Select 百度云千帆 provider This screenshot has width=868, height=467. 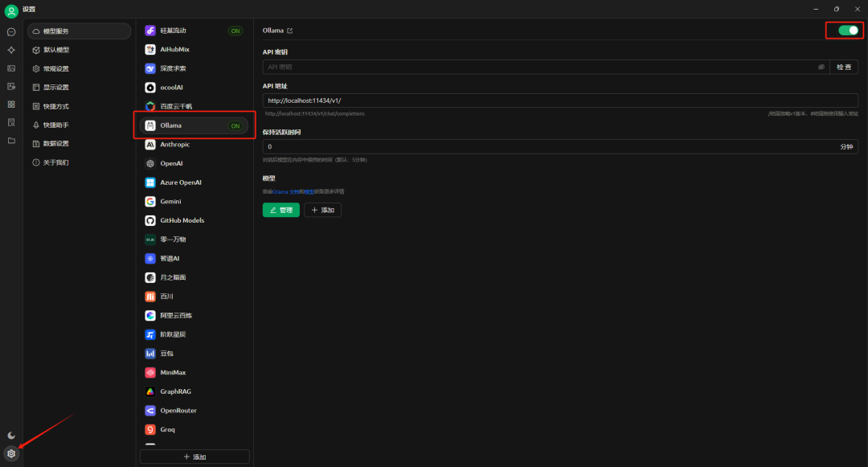pos(194,106)
